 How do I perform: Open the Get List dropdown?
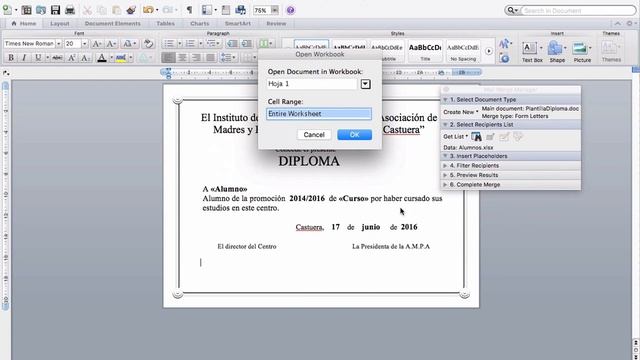pyautogui.click(x=455, y=137)
